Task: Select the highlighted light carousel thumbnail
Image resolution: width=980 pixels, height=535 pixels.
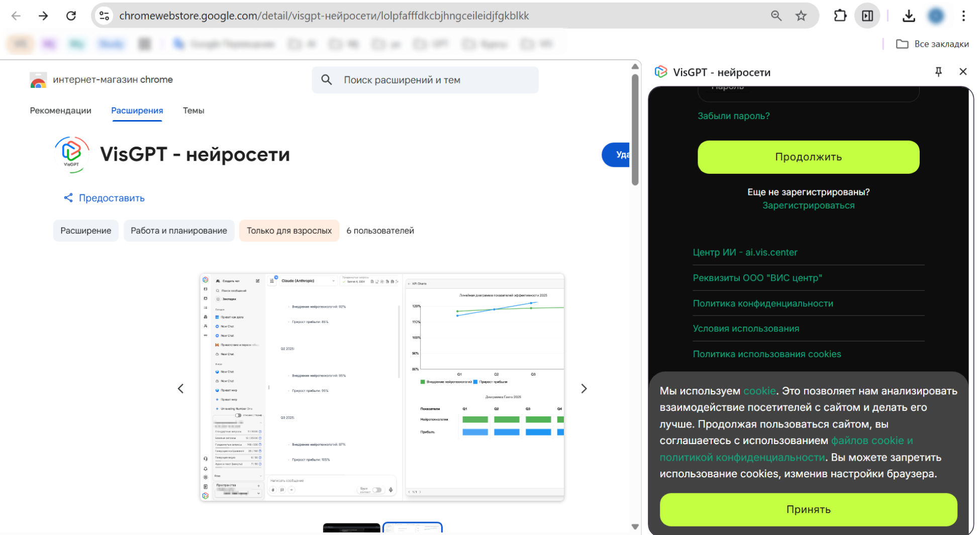Action: point(413,527)
